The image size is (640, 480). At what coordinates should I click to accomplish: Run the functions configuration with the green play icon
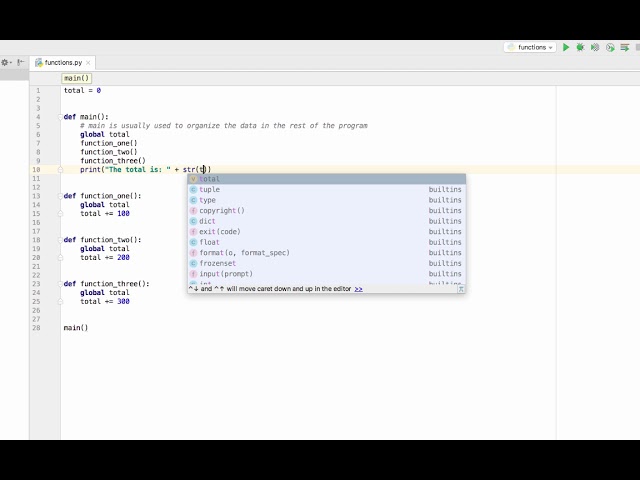[x=566, y=47]
